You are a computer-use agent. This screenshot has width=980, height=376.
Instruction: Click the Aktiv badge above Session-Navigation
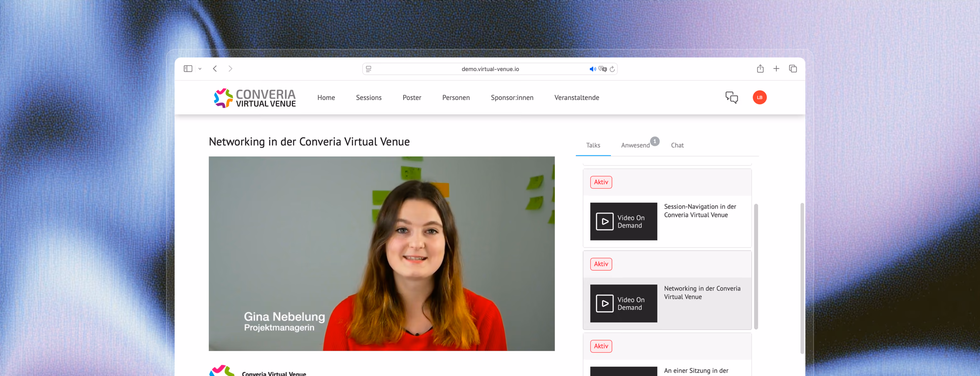click(x=601, y=182)
